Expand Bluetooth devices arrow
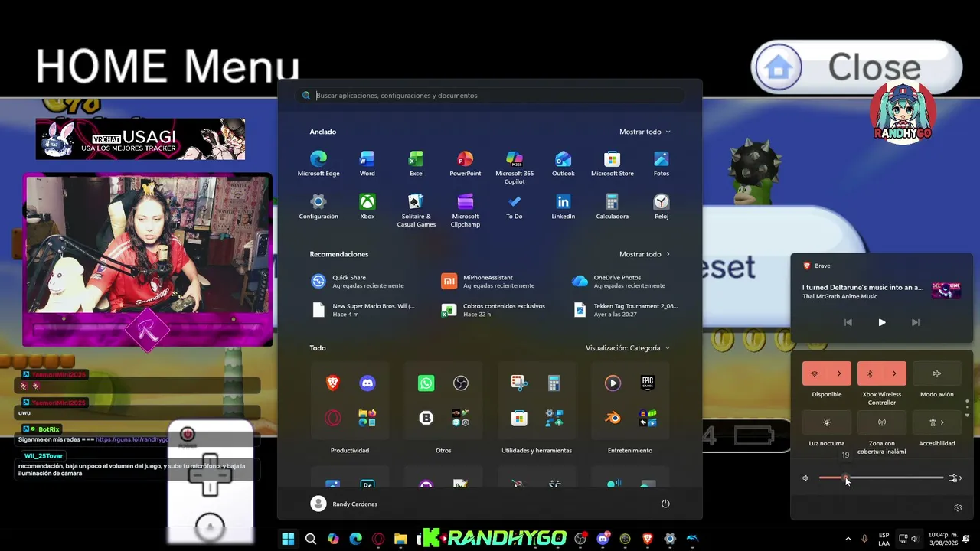Viewport: 980px width, 551px height. tap(894, 373)
